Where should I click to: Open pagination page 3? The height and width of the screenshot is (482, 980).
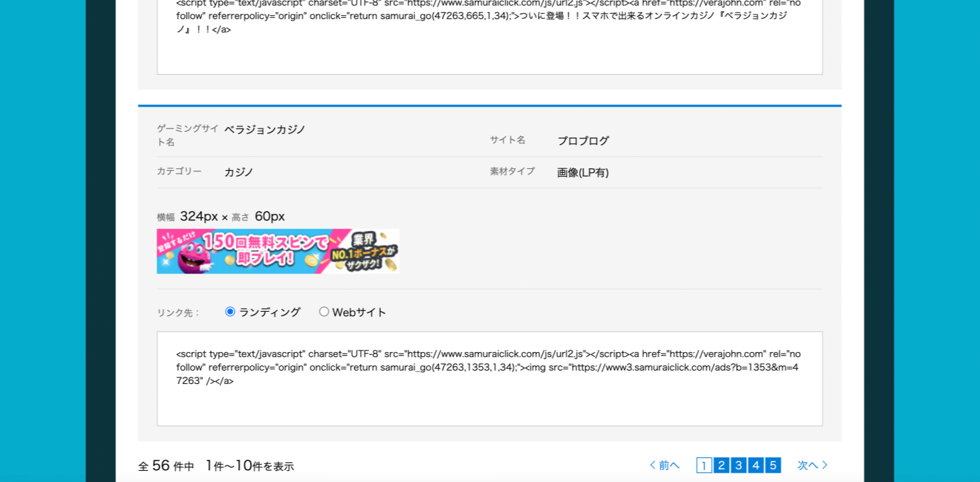[x=739, y=465]
